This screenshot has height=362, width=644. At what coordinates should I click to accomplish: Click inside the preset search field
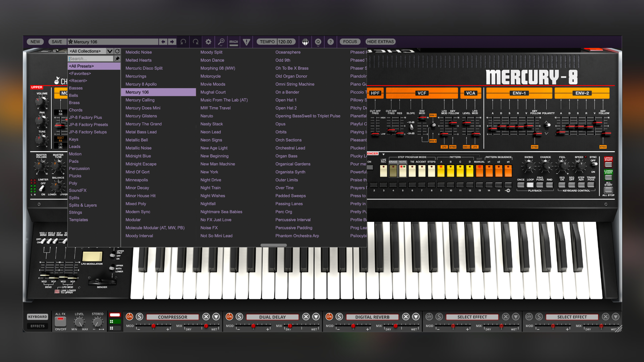[x=90, y=58]
